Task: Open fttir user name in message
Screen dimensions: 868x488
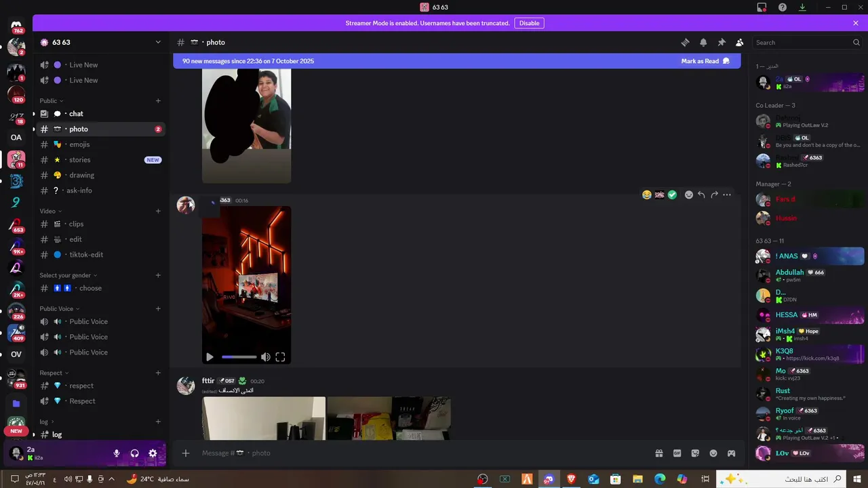Action: pos(208,381)
